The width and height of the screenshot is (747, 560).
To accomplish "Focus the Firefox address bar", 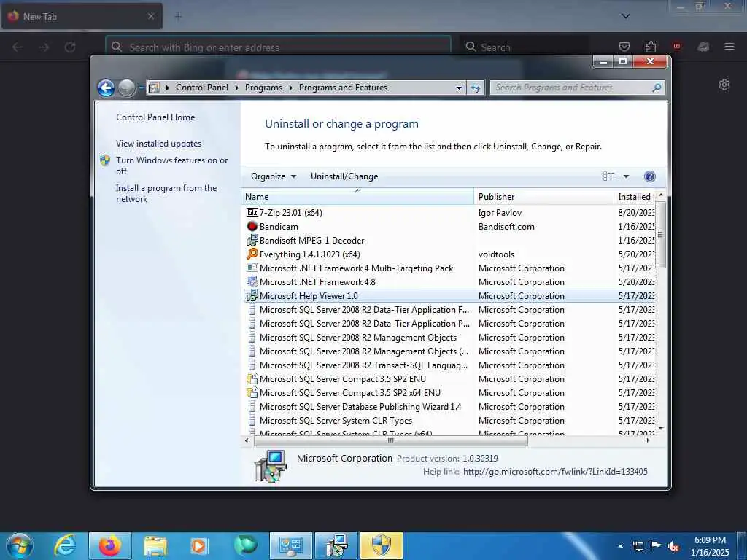I will pyautogui.click(x=278, y=47).
